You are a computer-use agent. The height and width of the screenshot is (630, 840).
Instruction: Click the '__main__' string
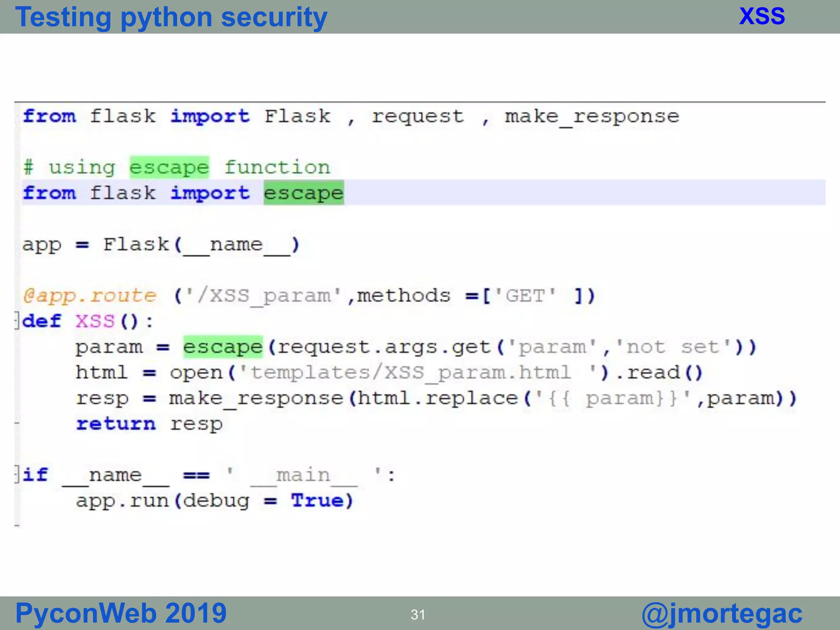coord(304,475)
